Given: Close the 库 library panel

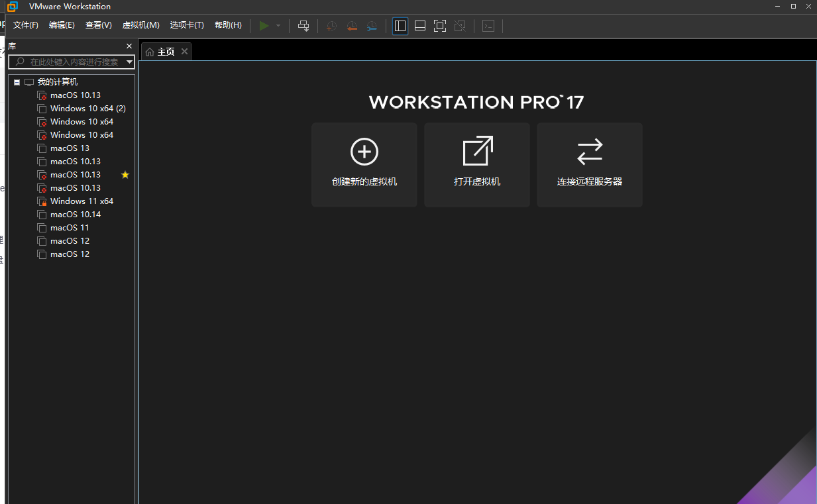Looking at the screenshot, I should (129, 46).
